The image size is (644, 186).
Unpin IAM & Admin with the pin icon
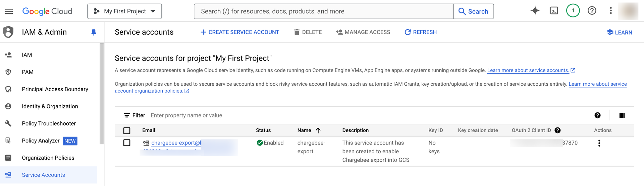click(x=94, y=32)
